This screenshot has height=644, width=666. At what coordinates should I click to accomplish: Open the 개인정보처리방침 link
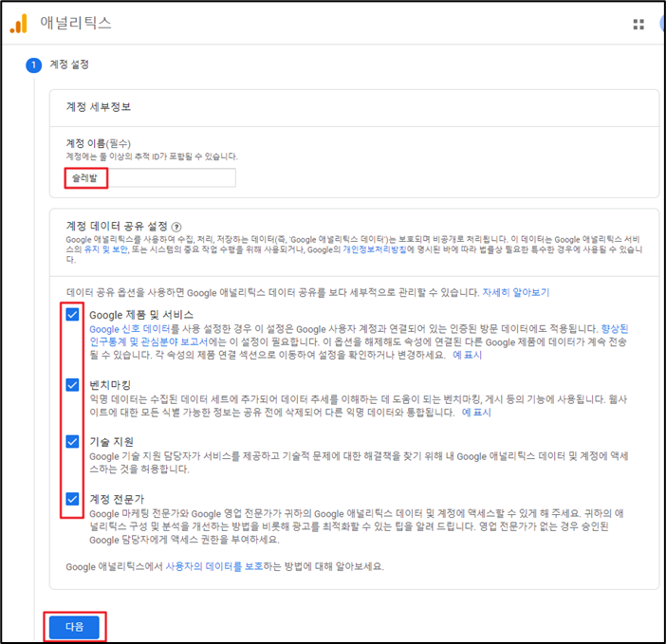[x=375, y=249]
